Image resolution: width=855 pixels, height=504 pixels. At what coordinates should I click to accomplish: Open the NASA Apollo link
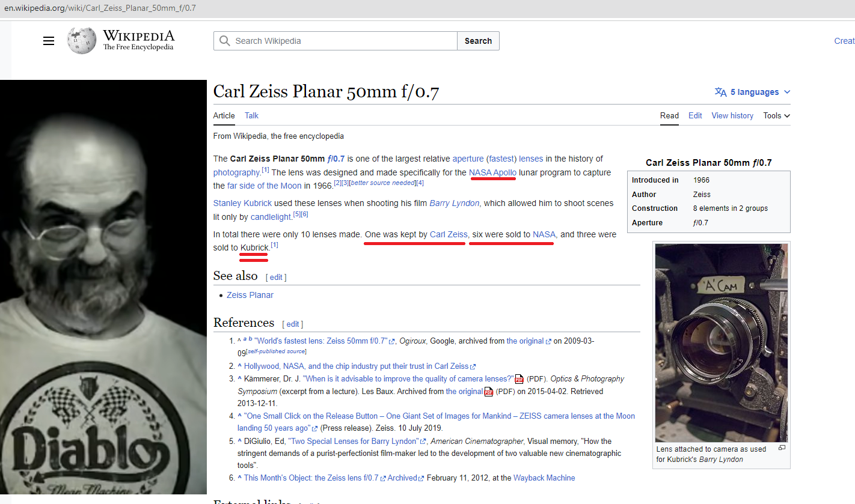coord(493,172)
